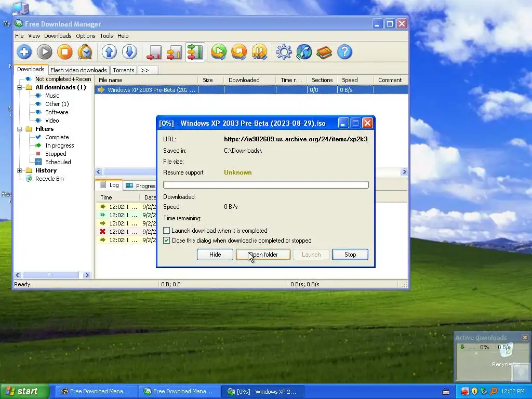Click the books help contents toolbar icon
The image size is (532, 399).
point(324,52)
